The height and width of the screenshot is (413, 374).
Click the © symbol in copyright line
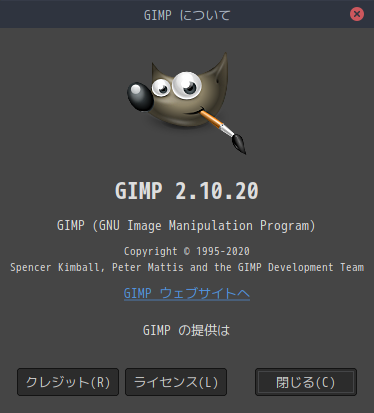point(187,251)
